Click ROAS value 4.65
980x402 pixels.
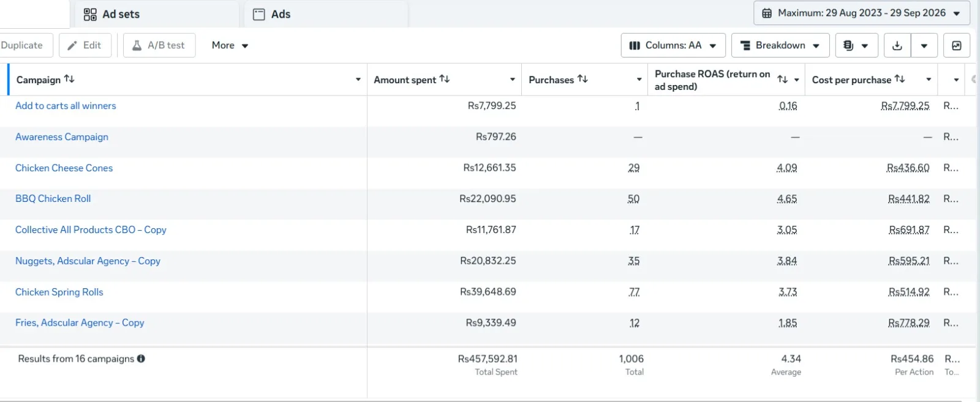(x=787, y=199)
